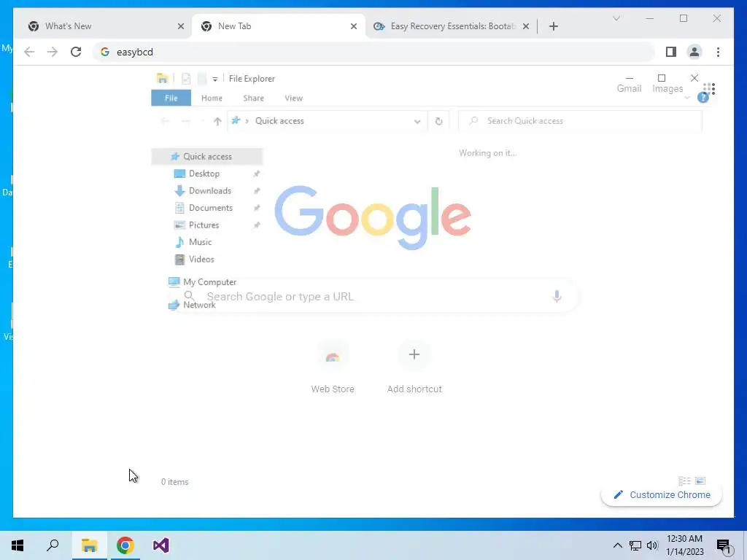Viewport: 747px width, 560px height.
Task: Open Chrome's three-dot menu
Action: coord(718,52)
